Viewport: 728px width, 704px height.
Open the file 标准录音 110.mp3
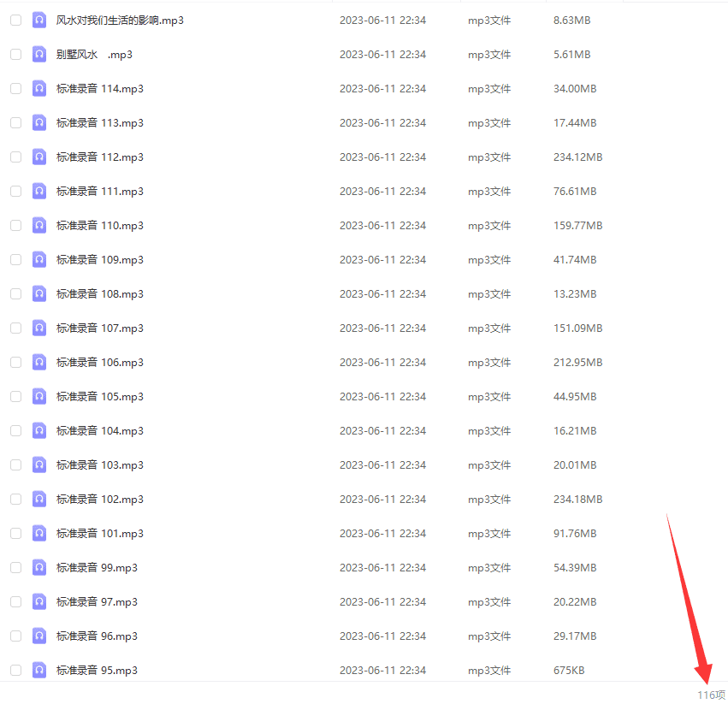click(100, 226)
